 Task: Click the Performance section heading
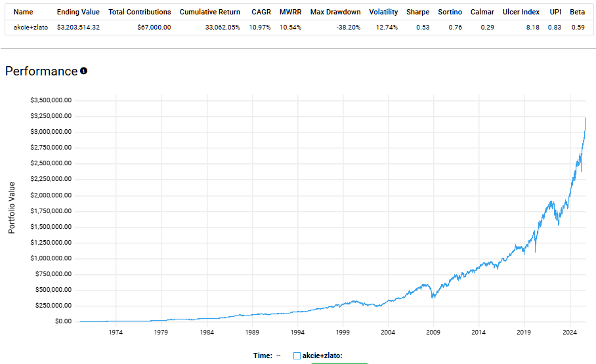(x=41, y=71)
